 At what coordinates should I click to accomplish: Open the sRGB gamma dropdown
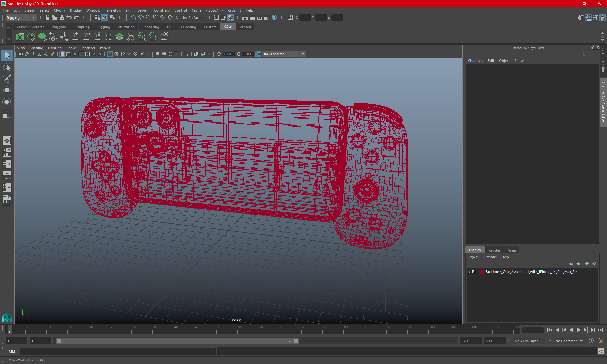pos(284,54)
